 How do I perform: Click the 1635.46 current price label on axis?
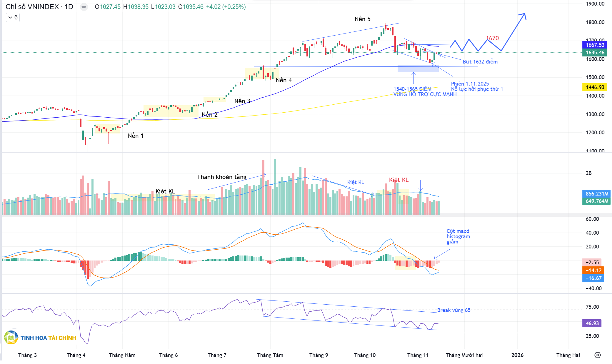click(595, 53)
